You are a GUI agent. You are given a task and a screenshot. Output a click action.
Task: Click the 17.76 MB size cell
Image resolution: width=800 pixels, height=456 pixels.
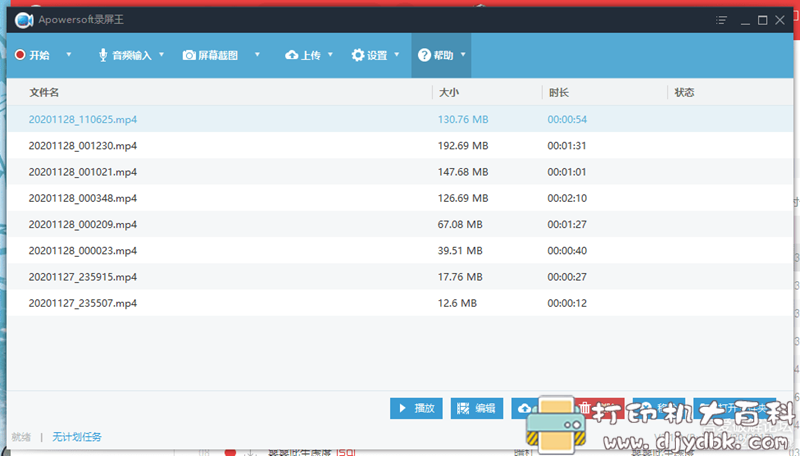coord(460,277)
